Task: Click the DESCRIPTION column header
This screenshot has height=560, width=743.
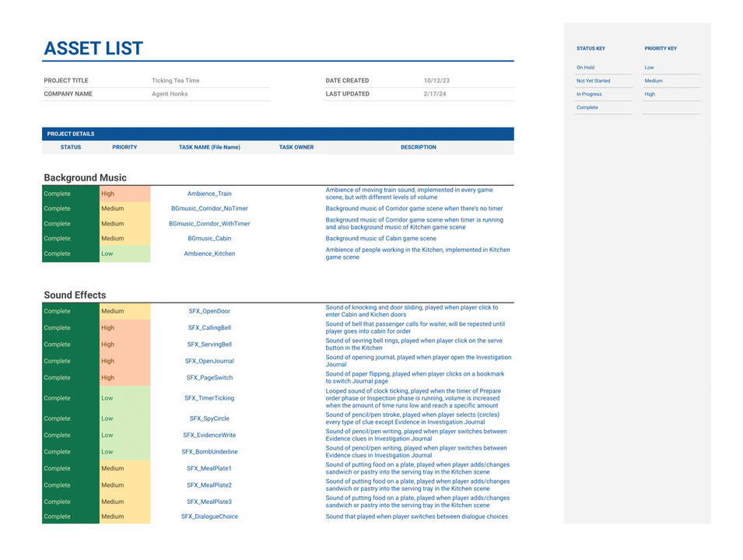Action: 419,147
